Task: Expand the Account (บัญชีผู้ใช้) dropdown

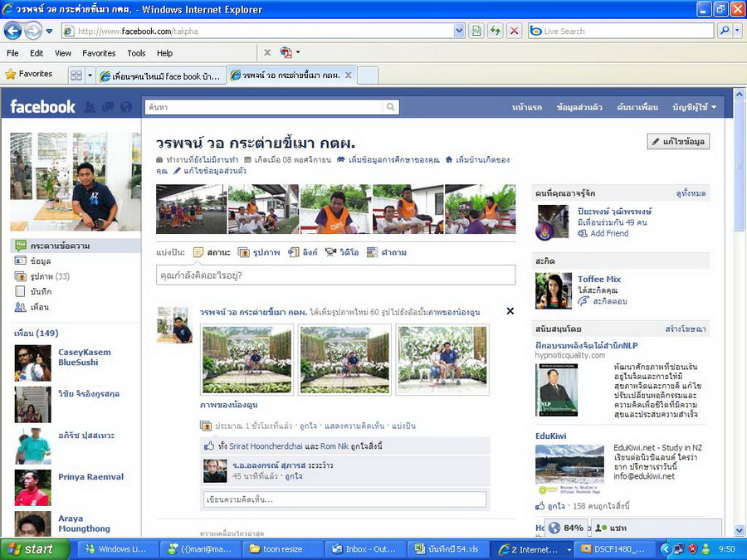Action: coord(695,107)
